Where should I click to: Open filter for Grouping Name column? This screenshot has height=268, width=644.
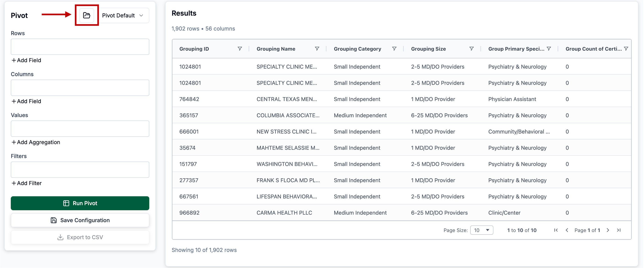317,49
